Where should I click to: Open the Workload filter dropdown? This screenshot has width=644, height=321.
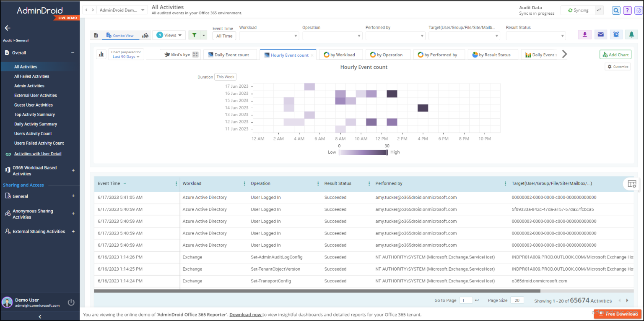click(x=269, y=36)
